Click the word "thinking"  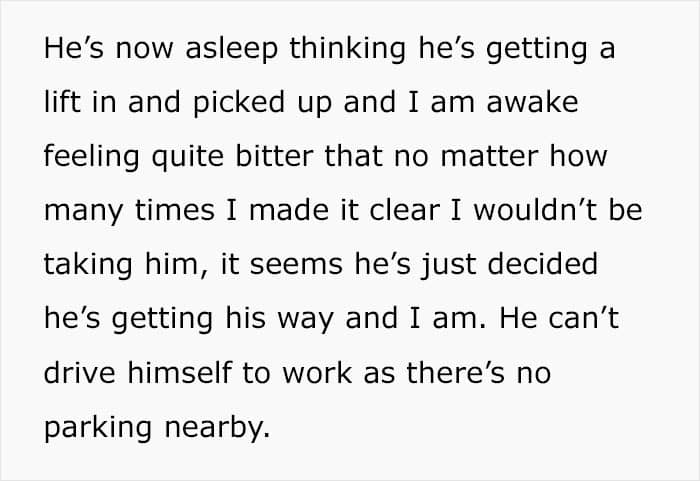tap(348, 49)
